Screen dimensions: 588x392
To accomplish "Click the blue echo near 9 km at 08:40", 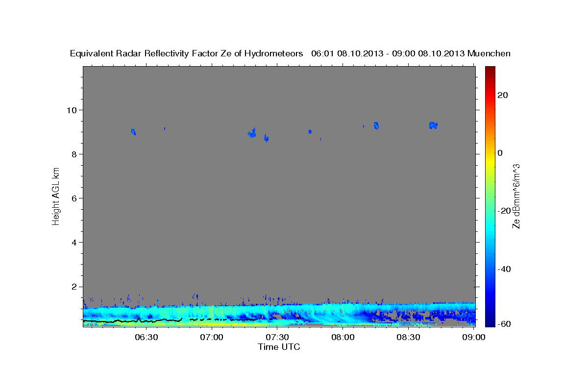I will click(x=433, y=125).
